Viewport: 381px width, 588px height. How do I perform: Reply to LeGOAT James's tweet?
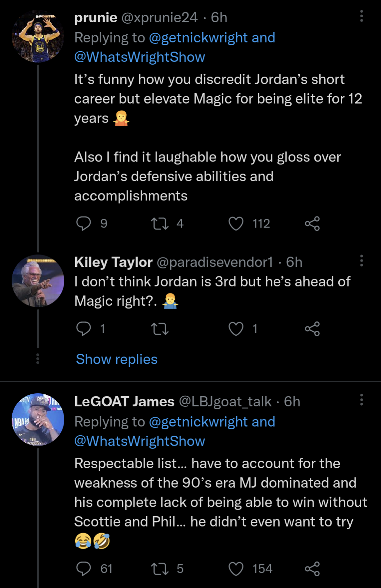[x=84, y=569]
